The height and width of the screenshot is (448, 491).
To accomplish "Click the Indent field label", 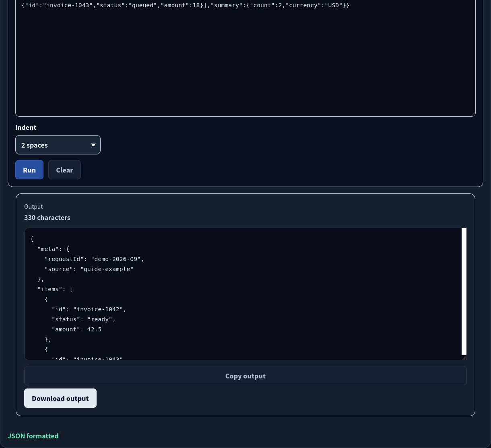I will [26, 127].
